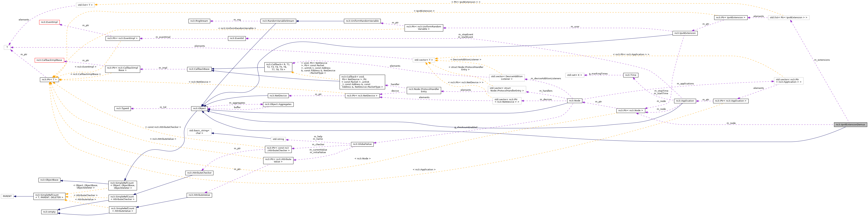
Task: Select the ns3::CallbackImplBase red node
Action: click(x=49, y=60)
